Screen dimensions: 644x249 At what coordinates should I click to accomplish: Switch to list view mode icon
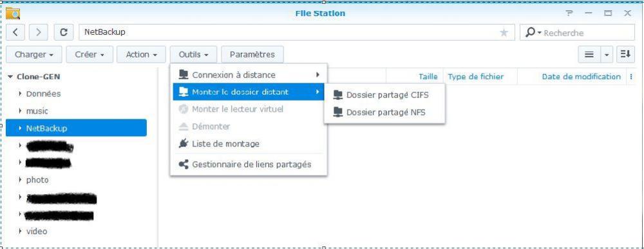point(589,54)
